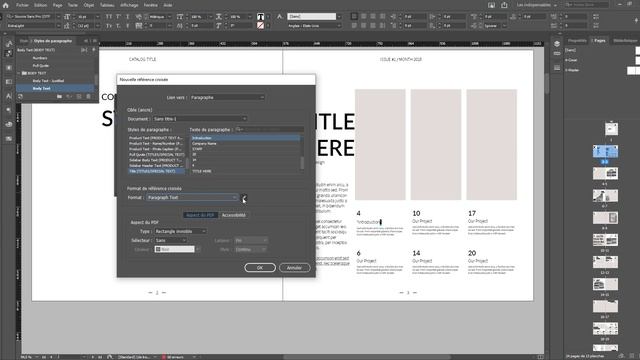Select the first page thumbnail in Pages panel
The image size is (640, 360).
tap(611, 129)
